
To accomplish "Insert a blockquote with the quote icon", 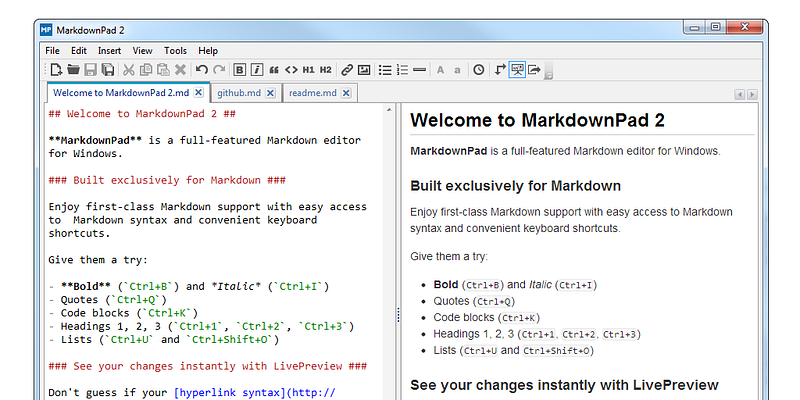I will click(x=273, y=70).
